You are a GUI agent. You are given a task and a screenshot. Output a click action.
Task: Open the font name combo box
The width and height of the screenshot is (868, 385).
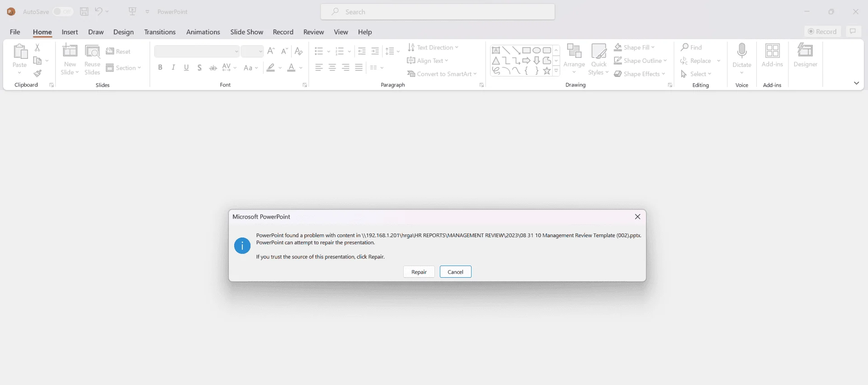pyautogui.click(x=197, y=51)
